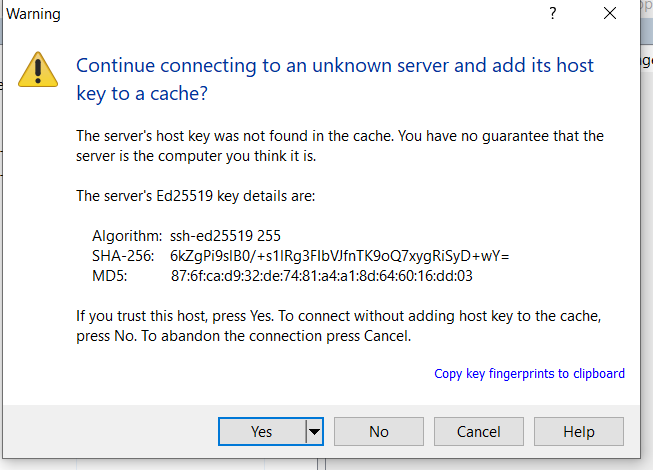Open the Help button at bottom right
Viewport: 653px width, 470px height.
[579, 432]
